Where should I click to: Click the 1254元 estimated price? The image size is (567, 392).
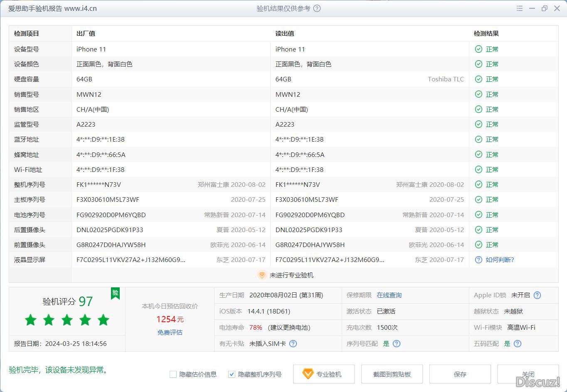[x=170, y=319]
